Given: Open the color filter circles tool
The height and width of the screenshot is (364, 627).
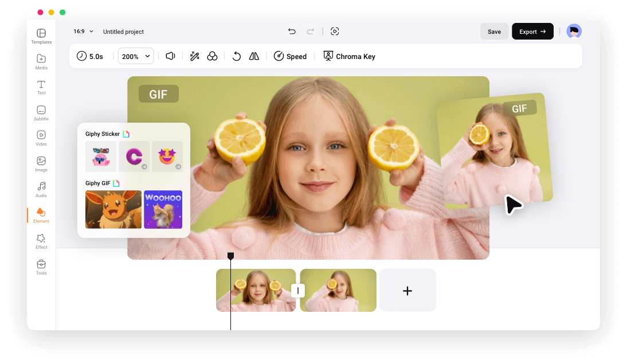Looking at the screenshot, I should (x=212, y=56).
